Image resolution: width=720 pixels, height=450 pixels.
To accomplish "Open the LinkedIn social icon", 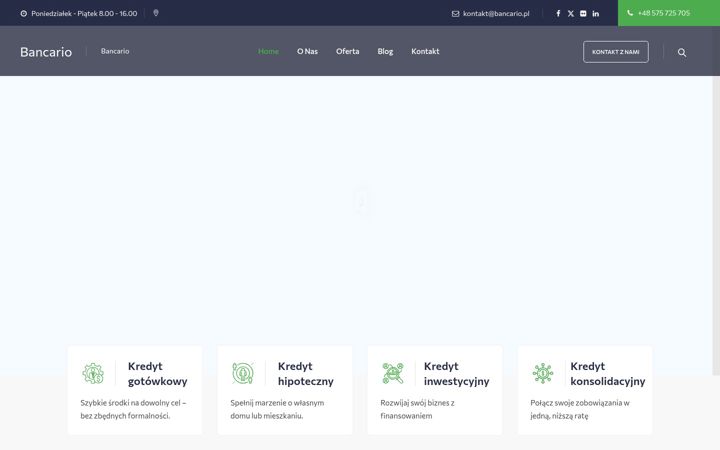I will tap(596, 13).
